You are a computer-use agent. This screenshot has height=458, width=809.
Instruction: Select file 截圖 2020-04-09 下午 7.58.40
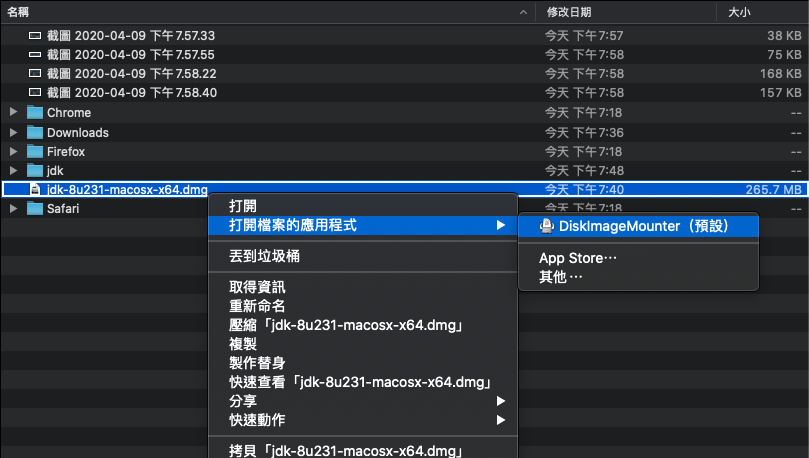pos(132,93)
